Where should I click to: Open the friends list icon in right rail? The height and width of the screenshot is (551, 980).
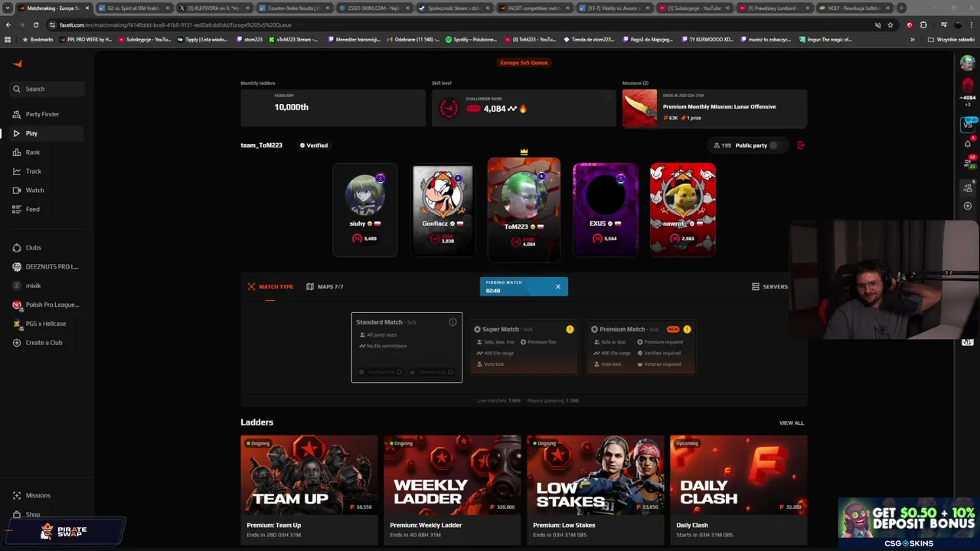[x=968, y=163]
